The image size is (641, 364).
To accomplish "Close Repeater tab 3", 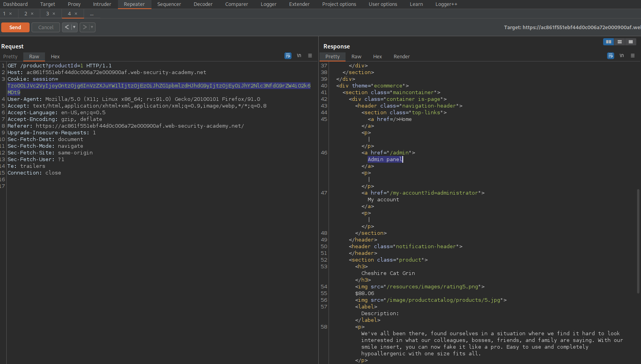I will (54, 14).
